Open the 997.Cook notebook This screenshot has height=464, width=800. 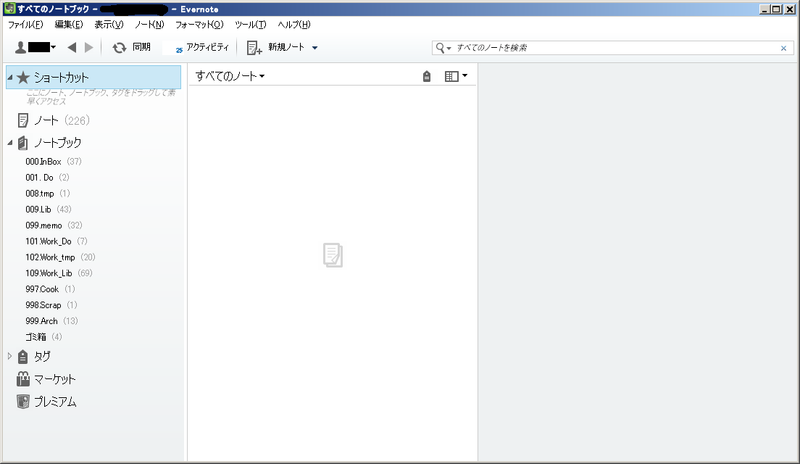pos(50,289)
